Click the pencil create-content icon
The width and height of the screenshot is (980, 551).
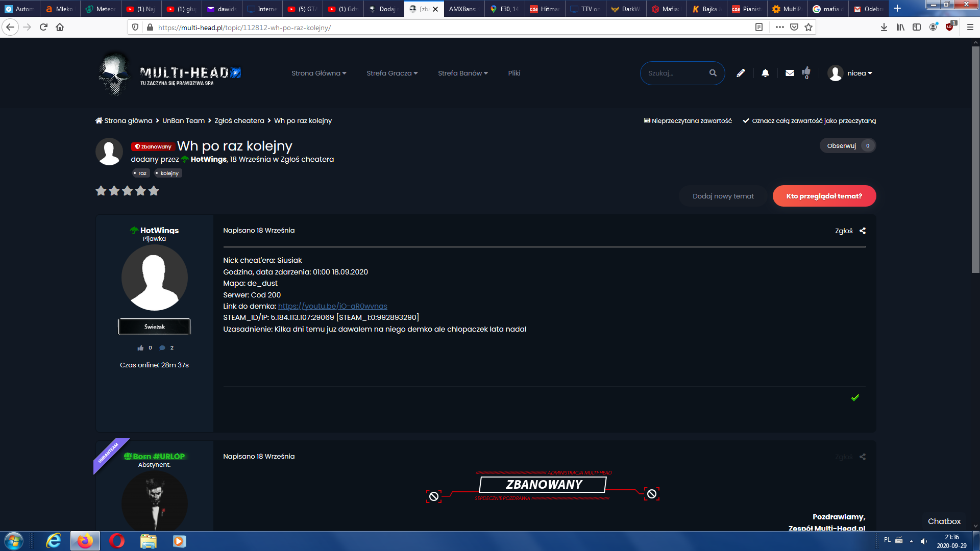click(741, 73)
